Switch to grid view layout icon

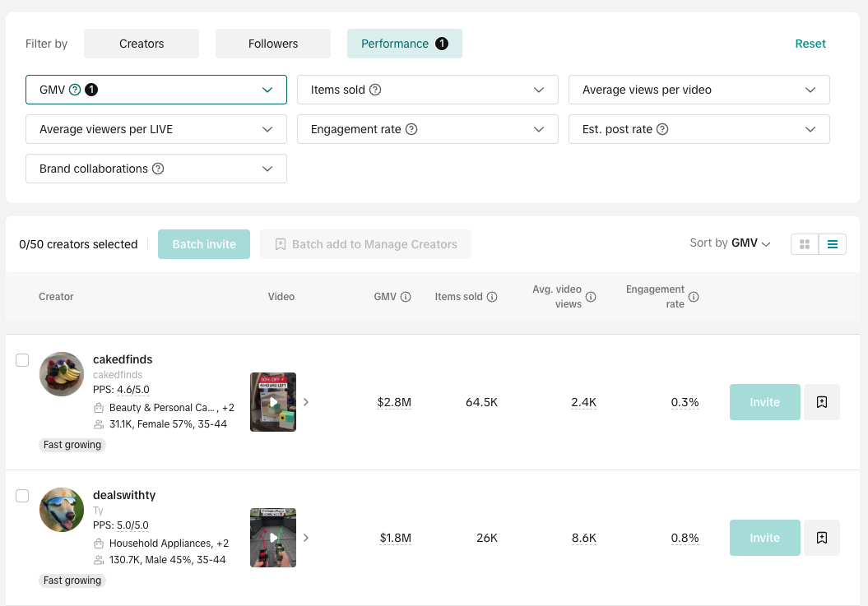[x=805, y=244]
